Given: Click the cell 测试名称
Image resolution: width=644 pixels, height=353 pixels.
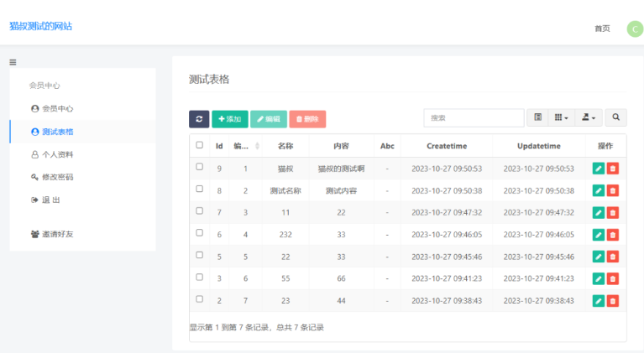Looking at the screenshot, I should coord(285,190).
